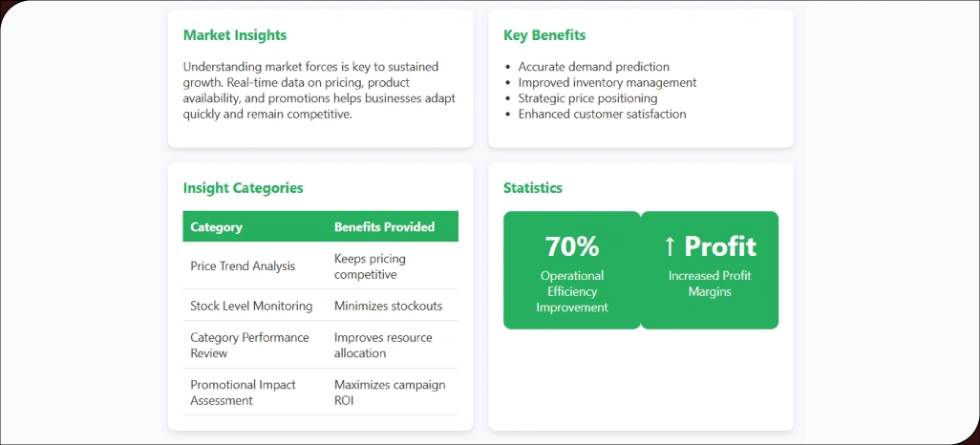Click the Benefits Provided column header
The height and width of the screenshot is (445, 980).
click(384, 227)
